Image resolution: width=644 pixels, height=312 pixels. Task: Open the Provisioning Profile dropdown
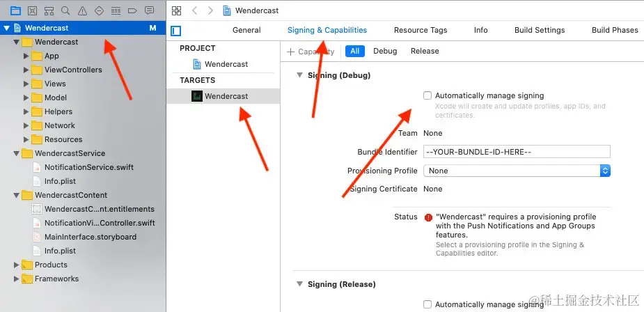tap(517, 171)
